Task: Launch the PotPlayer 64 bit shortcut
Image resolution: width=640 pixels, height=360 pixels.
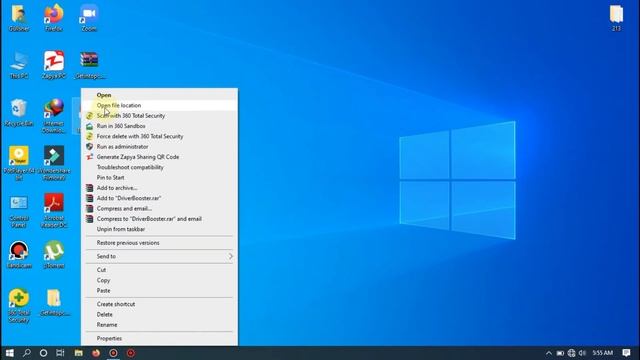Action: pos(19,163)
